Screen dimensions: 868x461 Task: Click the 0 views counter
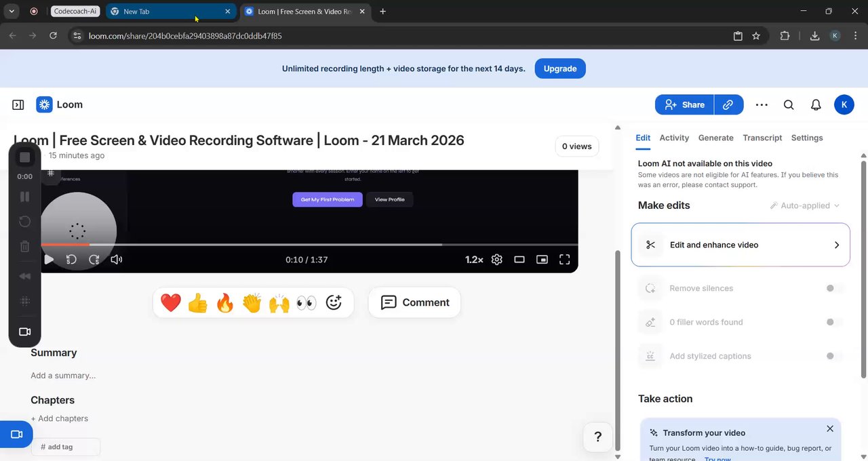576,146
